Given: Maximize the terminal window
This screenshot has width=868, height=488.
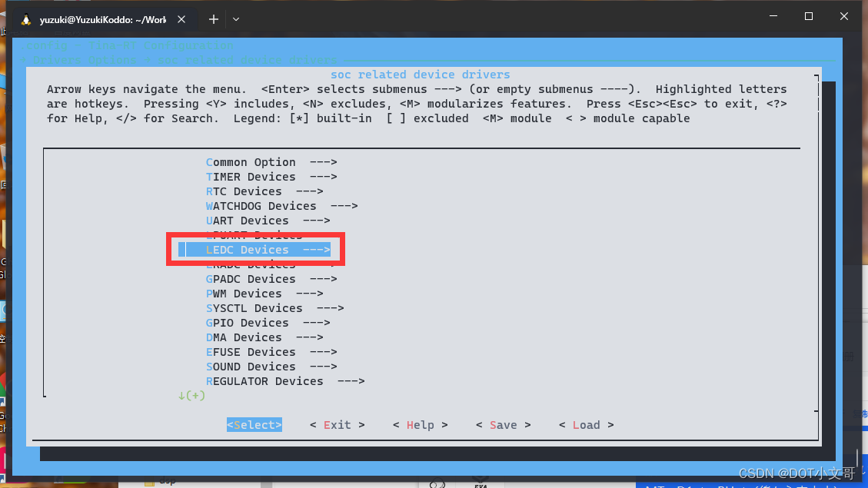Looking at the screenshot, I should [x=808, y=16].
